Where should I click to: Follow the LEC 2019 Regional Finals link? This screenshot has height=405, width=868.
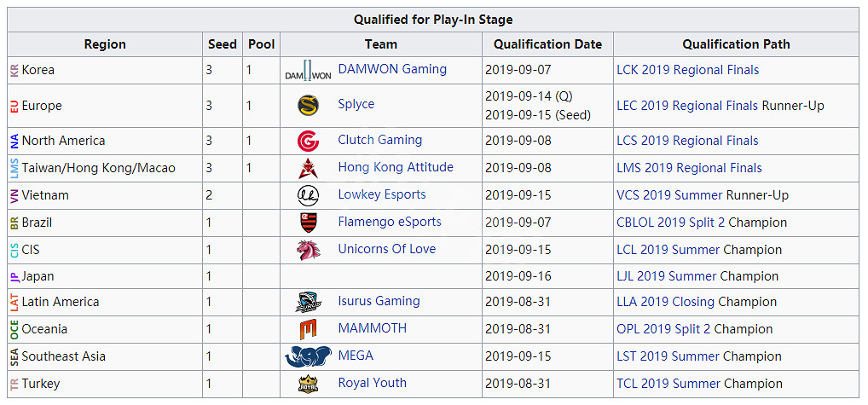pyautogui.click(x=687, y=106)
